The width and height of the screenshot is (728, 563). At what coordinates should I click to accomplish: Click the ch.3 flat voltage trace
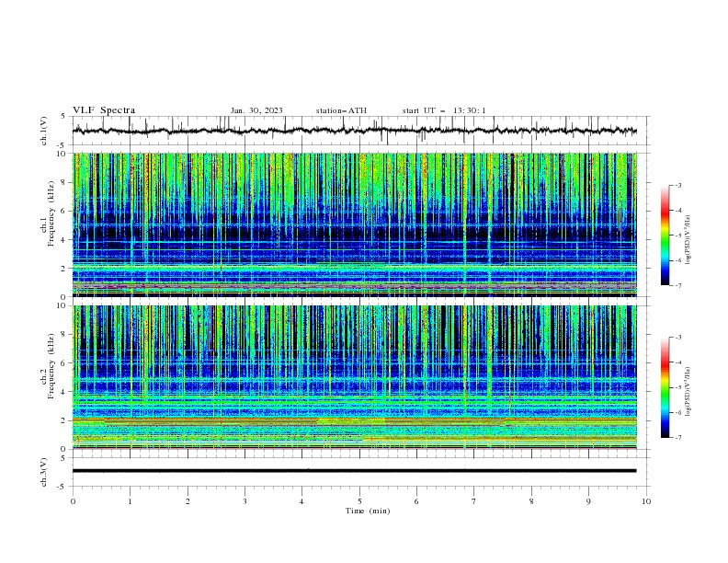[354, 471]
